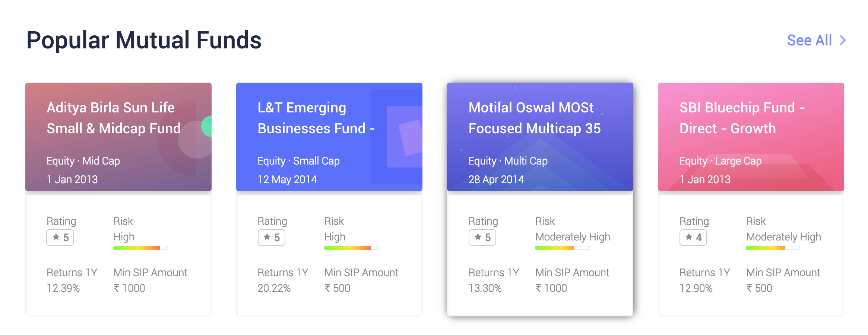
Task: Click Equity · Mid Cap category label
Action: tap(83, 161)
